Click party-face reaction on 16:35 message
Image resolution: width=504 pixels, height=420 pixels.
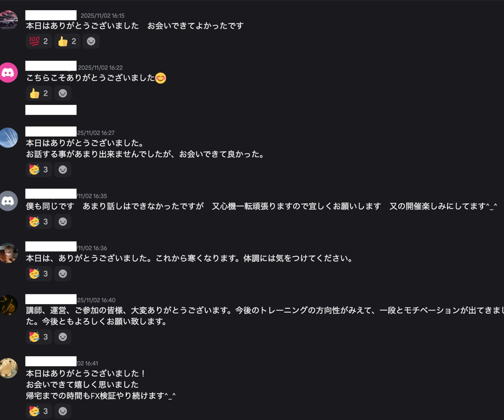[39, 222]
